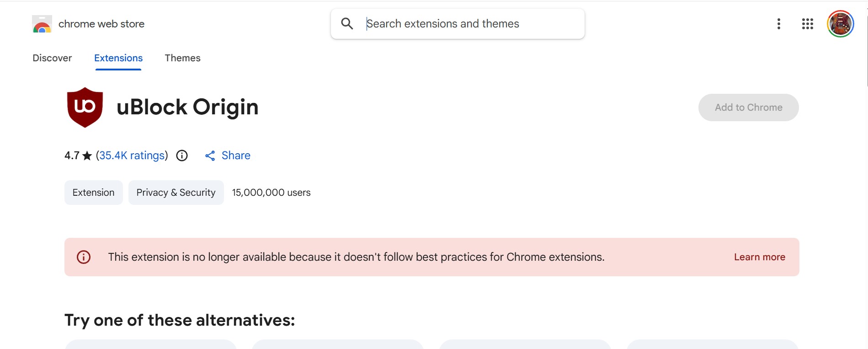The height and width of the screenshot is (349, 868).
Task: Click the red warning info icon
Action: pyautogui.click(x=84, y=257)
